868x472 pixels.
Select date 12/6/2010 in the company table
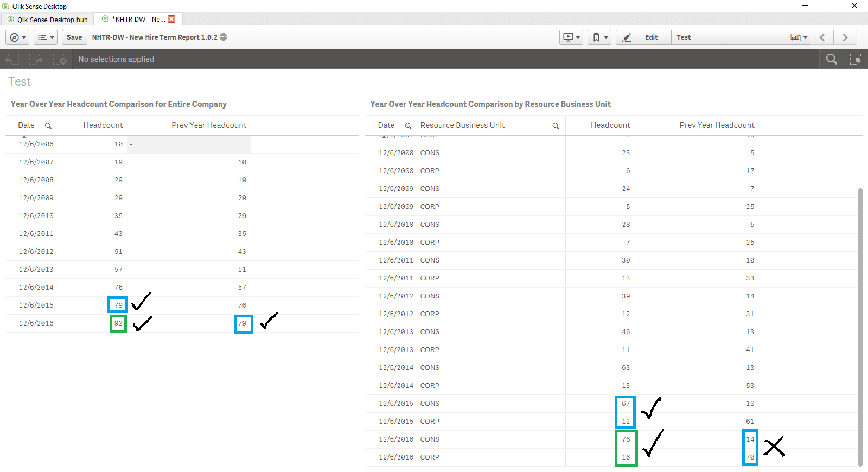click(36, 216)
